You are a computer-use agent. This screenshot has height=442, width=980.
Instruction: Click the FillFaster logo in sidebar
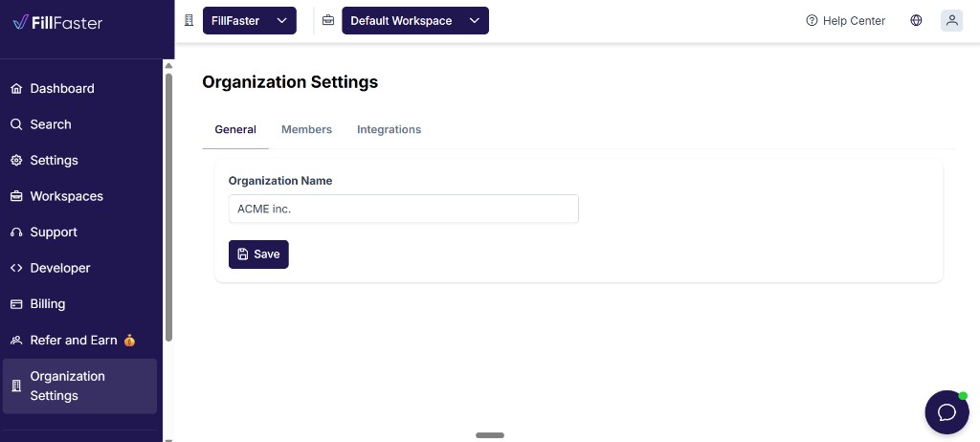(x=57, y=23)
